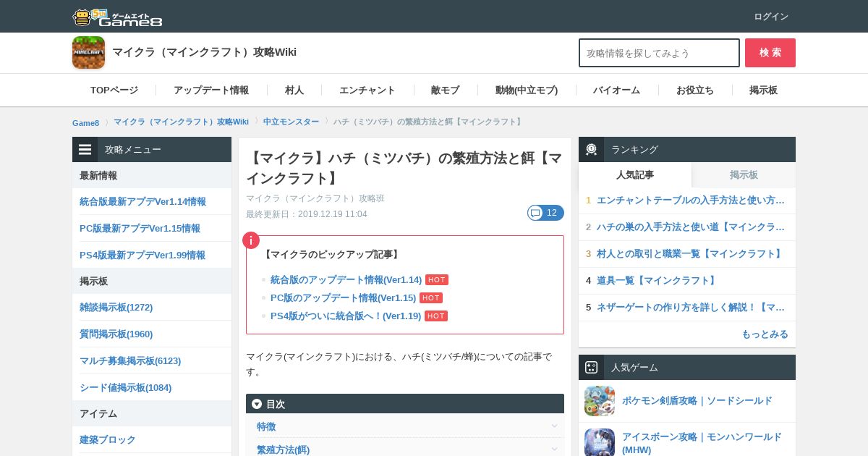Open PC版最新アプデVer1.15情報 sidebar link
Viewport: 868px width, 456px height.
[140, 229]
